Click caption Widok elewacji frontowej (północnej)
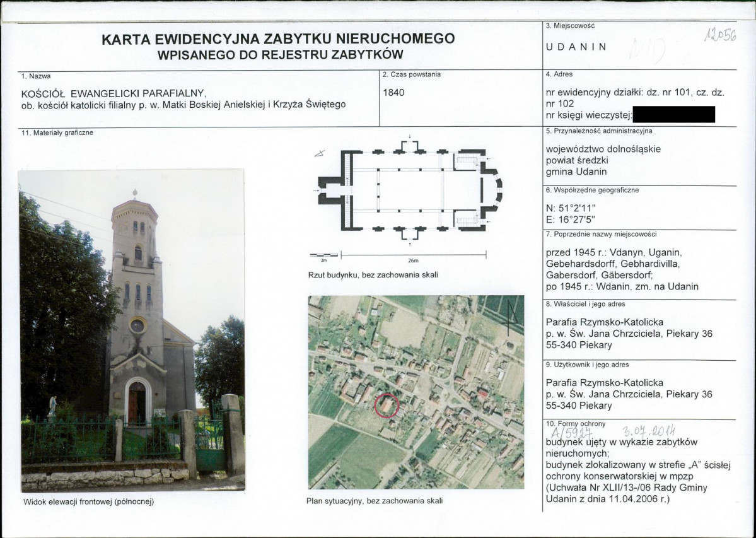The width and height of the screenshot is (756, 538). coord(88,502)
